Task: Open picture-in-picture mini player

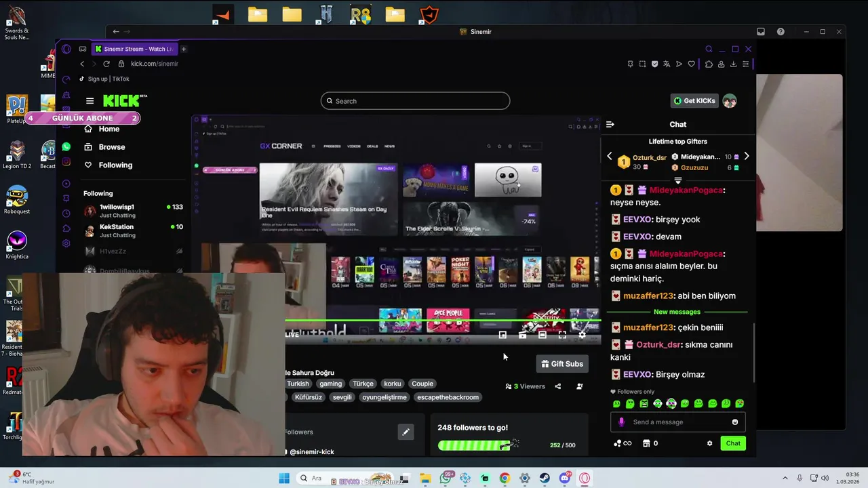Action: click(x=502, y=335)
